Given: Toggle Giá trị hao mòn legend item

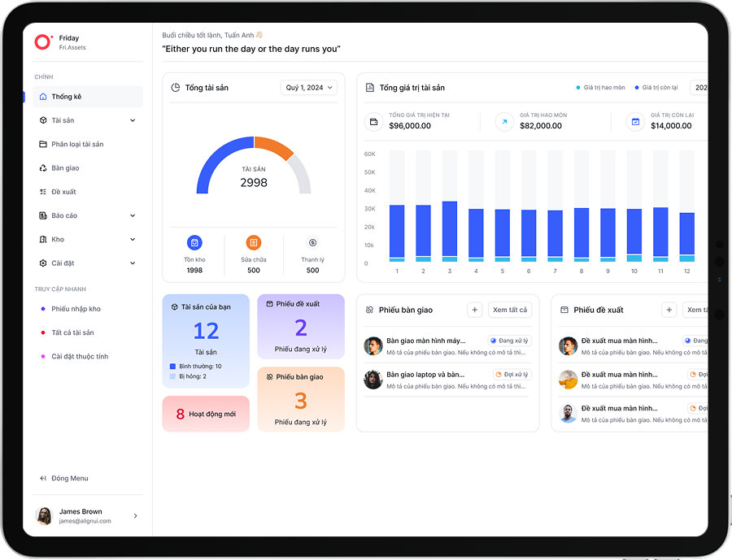Looking at the screenshot, I should (600, 88).
